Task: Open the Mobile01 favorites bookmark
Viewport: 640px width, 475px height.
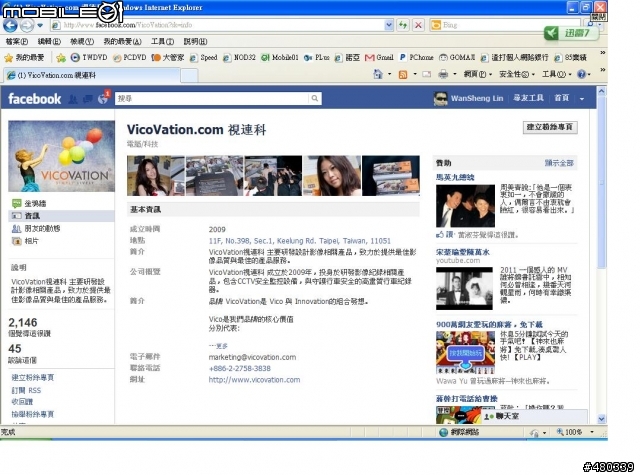Action: [x=280, y=58]
